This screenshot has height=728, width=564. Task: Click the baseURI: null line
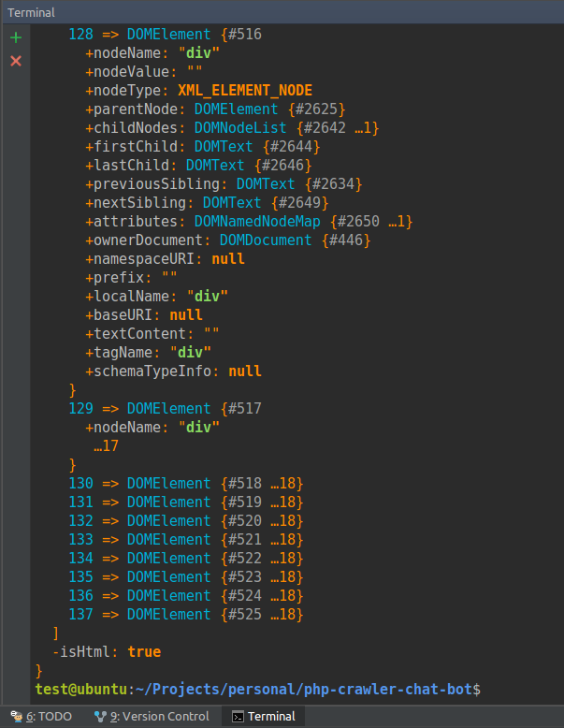coord(144,314)
